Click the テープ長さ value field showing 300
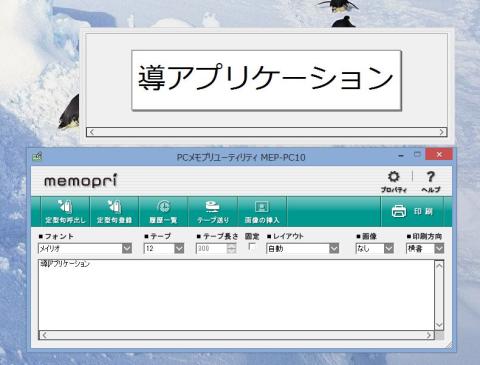The image size is (480, 365). click(211, 248)
